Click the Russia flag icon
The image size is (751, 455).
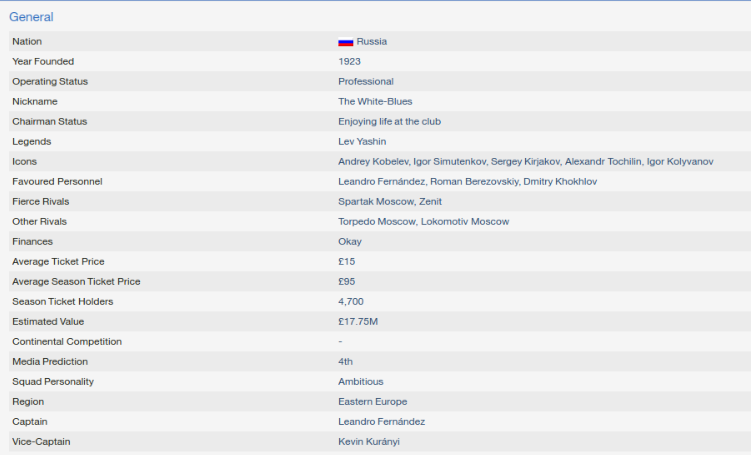point(345,42)
